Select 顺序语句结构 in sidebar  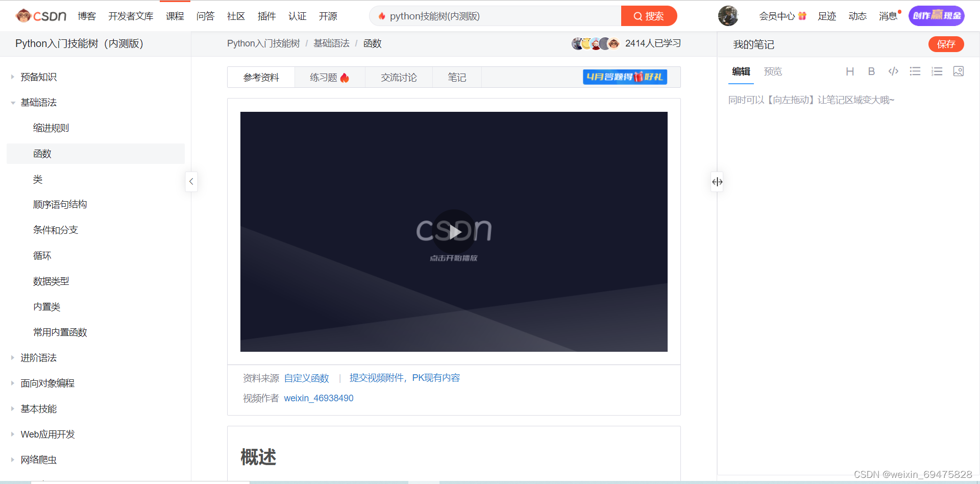(60, 205)
